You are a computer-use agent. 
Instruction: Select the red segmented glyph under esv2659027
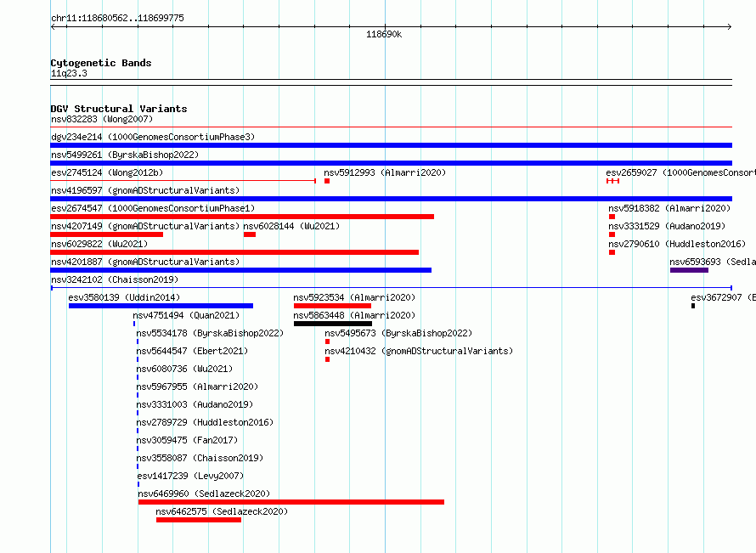[612, 181]
